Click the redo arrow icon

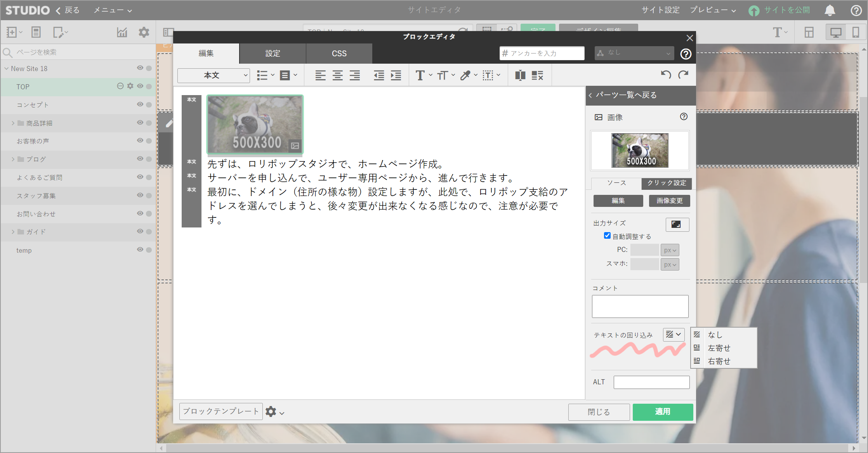pos(683,74)
